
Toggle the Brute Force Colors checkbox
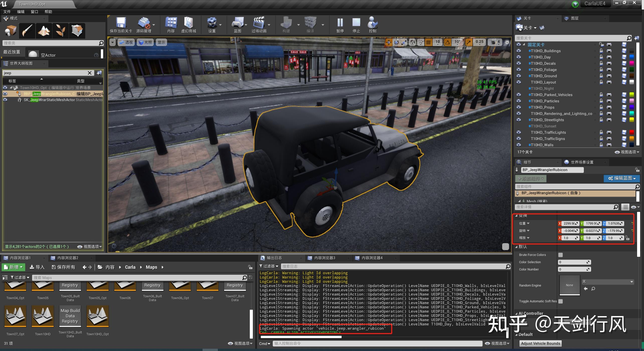coord(561,255)
